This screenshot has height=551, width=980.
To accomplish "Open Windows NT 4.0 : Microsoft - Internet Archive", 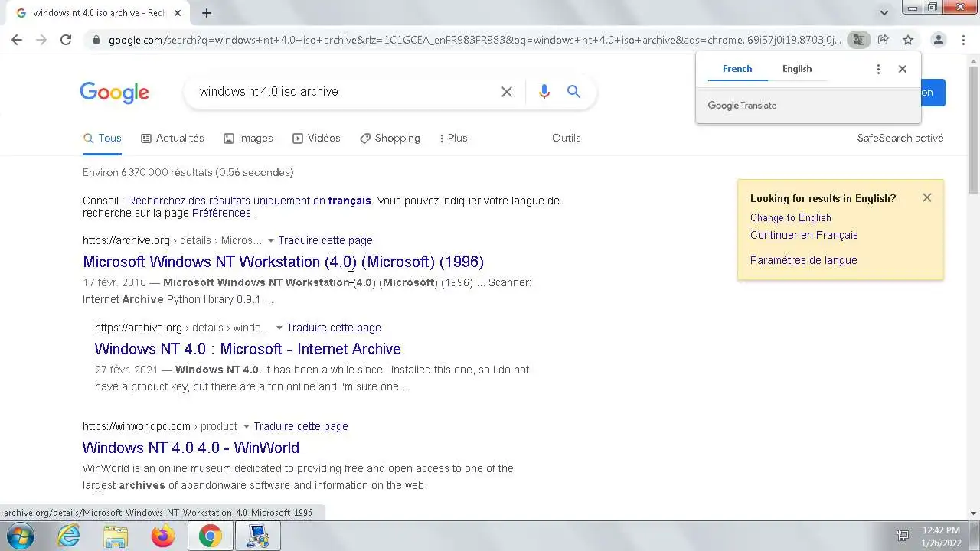I will click(247, 349).
